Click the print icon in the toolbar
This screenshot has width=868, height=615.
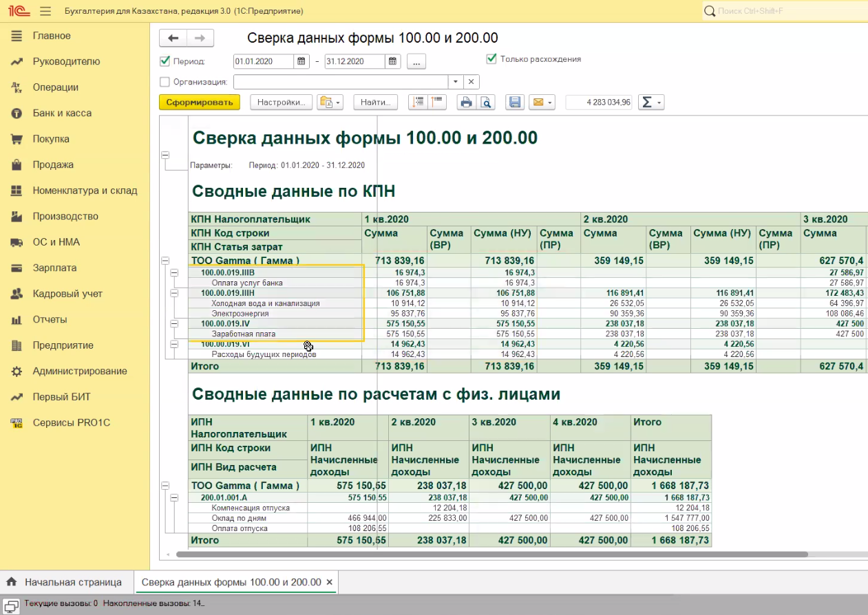point(467,102)
